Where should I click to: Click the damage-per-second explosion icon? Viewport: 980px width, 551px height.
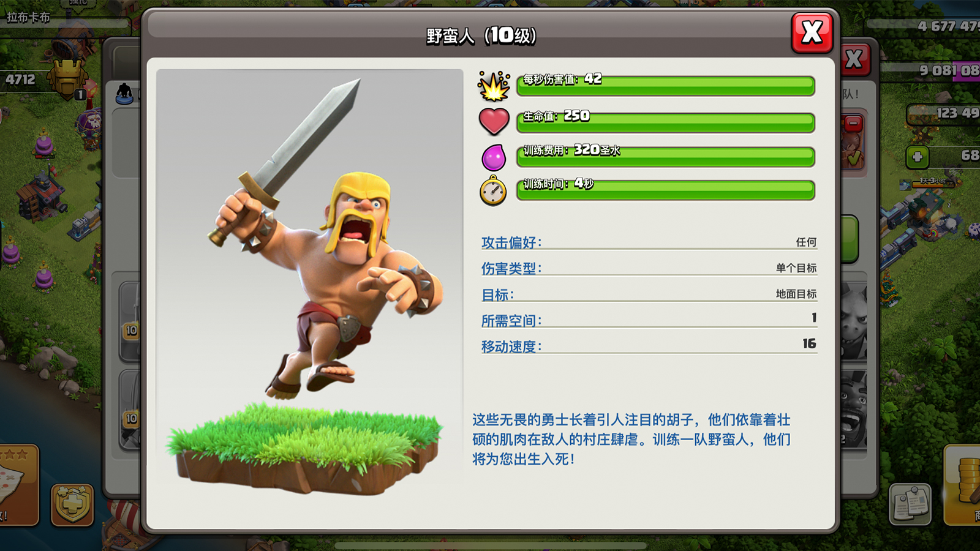tap(494, 86)
